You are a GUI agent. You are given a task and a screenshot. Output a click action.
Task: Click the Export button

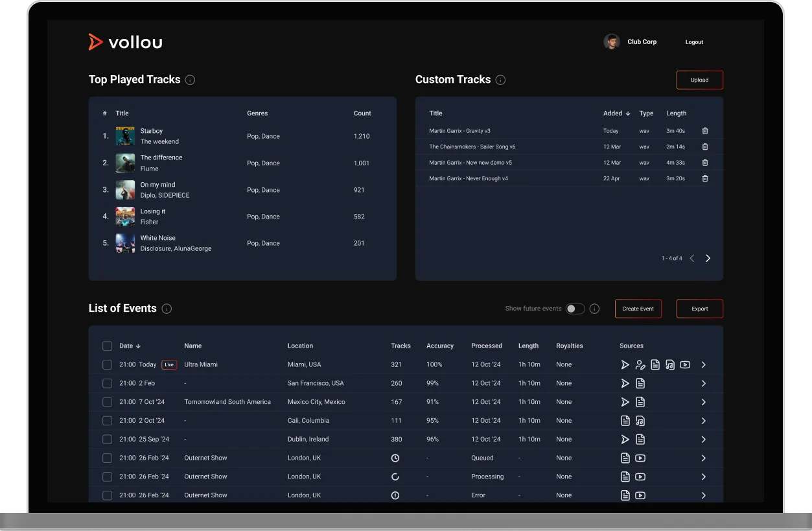click(x=700, y=309)
